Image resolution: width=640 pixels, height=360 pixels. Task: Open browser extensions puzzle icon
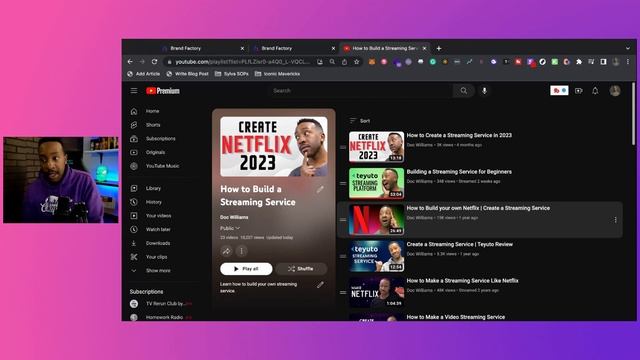(x=579, y=62)
